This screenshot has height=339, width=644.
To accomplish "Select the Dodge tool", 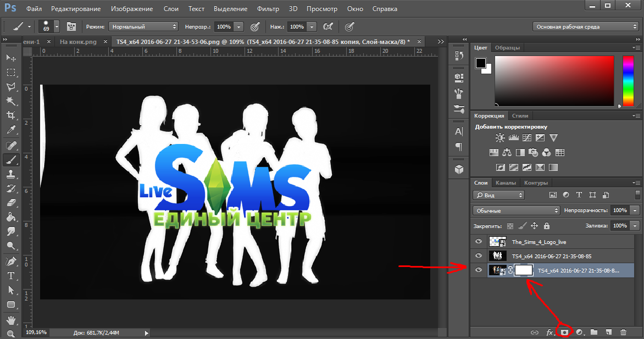I will (11, 246).
